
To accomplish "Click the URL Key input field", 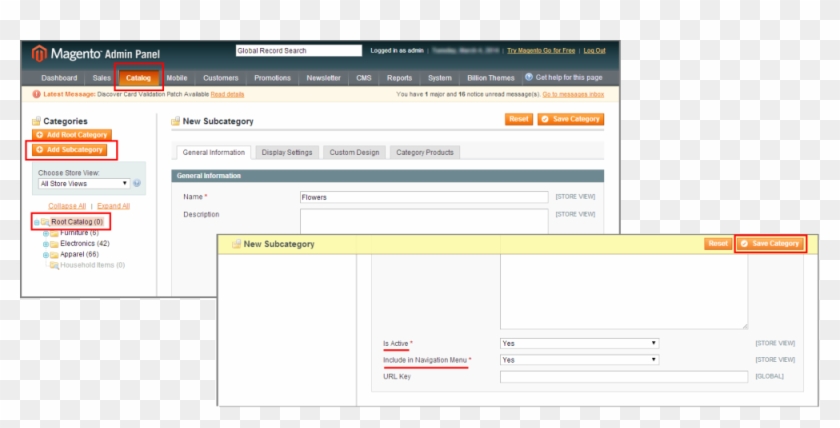I will click(x=624, y=377).
